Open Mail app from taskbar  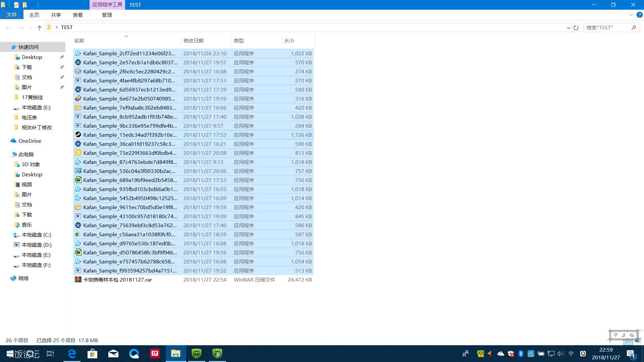pos(113,354)
